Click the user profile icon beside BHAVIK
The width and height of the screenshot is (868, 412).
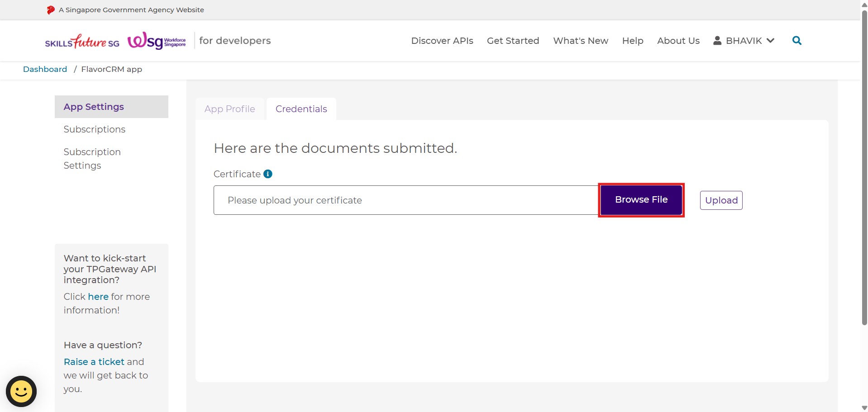point(717,41)
